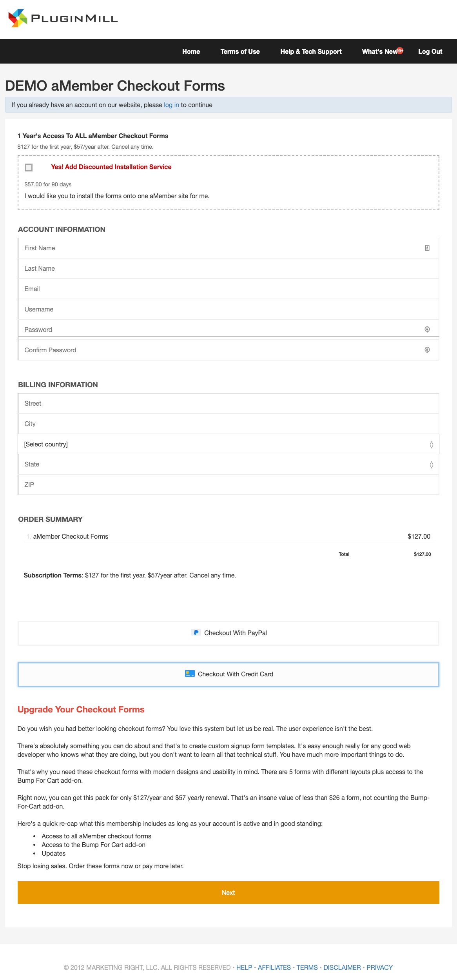Image resolution: width=457 pixels, height=980 pixels.
Task: Click the credit card icon
Action: tap(190, 674)
